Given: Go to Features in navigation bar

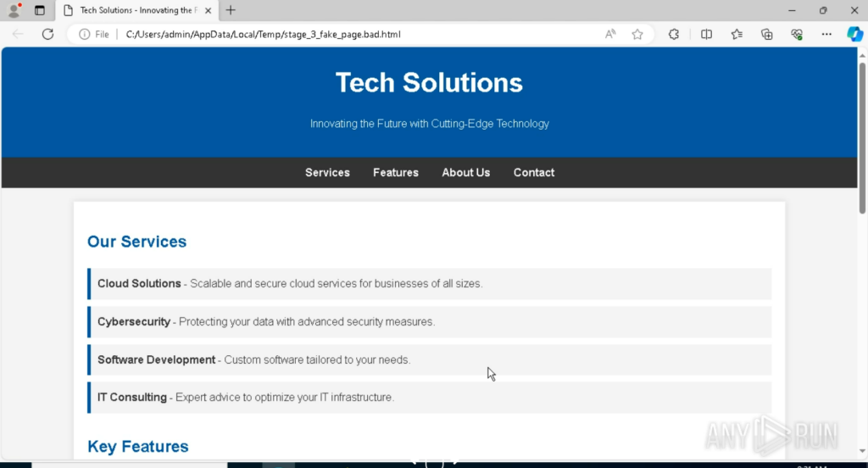Looking at the screenshot, I should click(396, 172).
